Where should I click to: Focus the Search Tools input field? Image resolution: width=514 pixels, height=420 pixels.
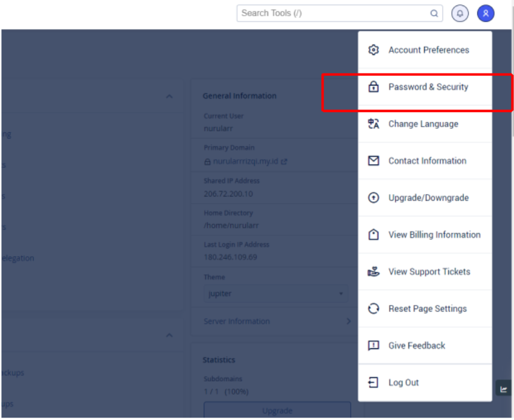coord(340,13)
